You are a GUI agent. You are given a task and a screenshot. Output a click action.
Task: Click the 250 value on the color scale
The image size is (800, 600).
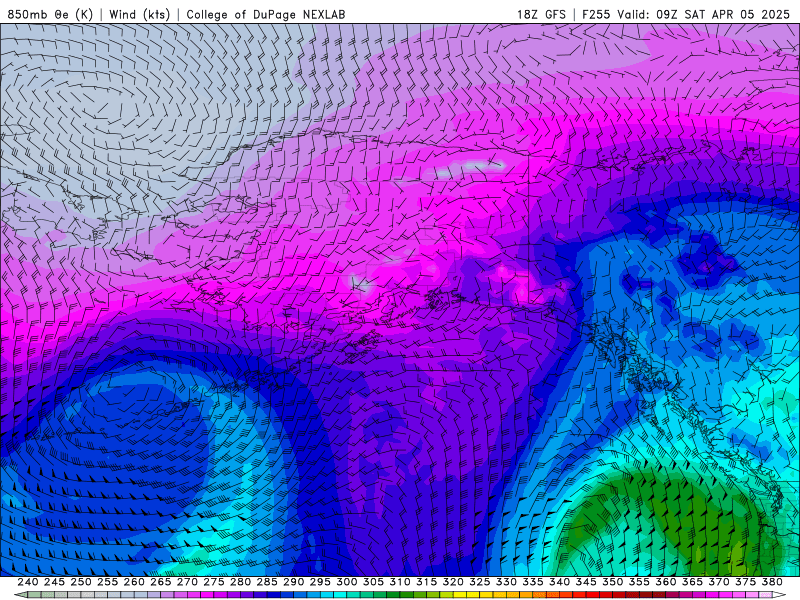81,582
